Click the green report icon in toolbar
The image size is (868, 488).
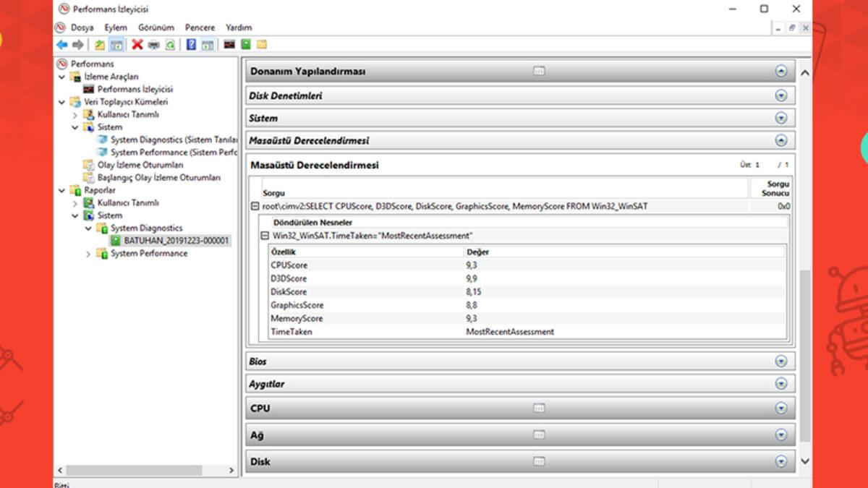tap(246, 45)
